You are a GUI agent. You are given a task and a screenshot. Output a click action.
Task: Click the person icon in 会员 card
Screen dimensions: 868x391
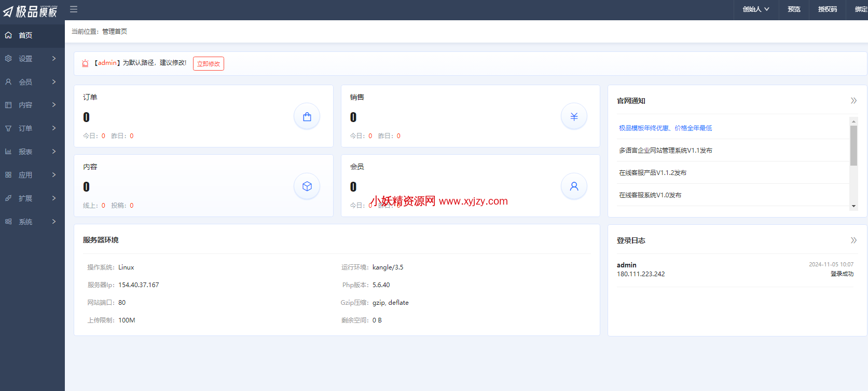(x=574, y=186)
